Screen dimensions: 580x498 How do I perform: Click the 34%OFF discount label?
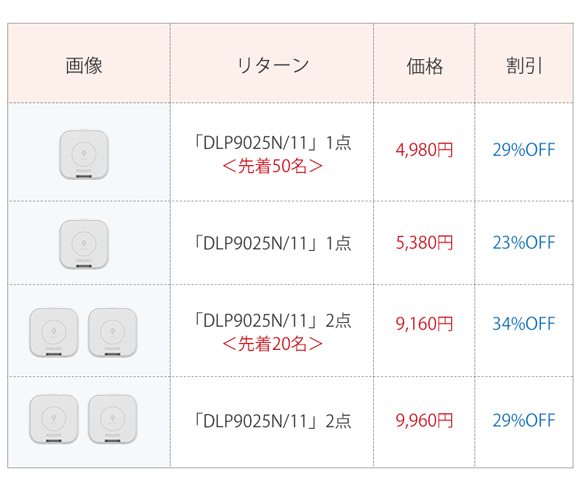click(x=524, y=324)
